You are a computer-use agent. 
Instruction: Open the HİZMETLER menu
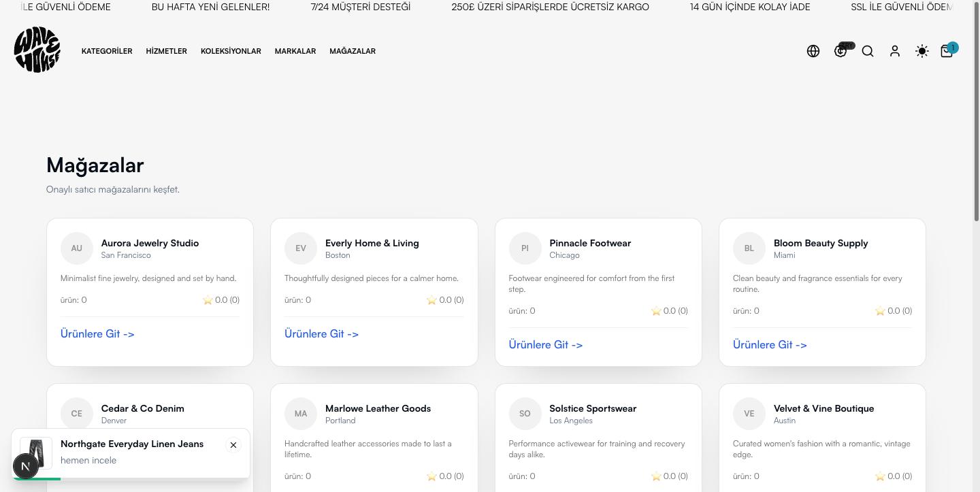166,51
